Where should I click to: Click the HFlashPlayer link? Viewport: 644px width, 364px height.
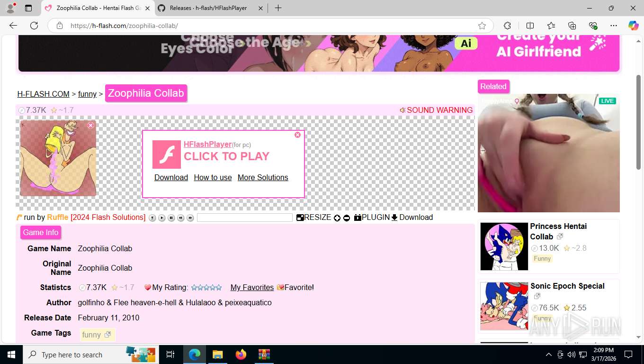click(207, 144)
